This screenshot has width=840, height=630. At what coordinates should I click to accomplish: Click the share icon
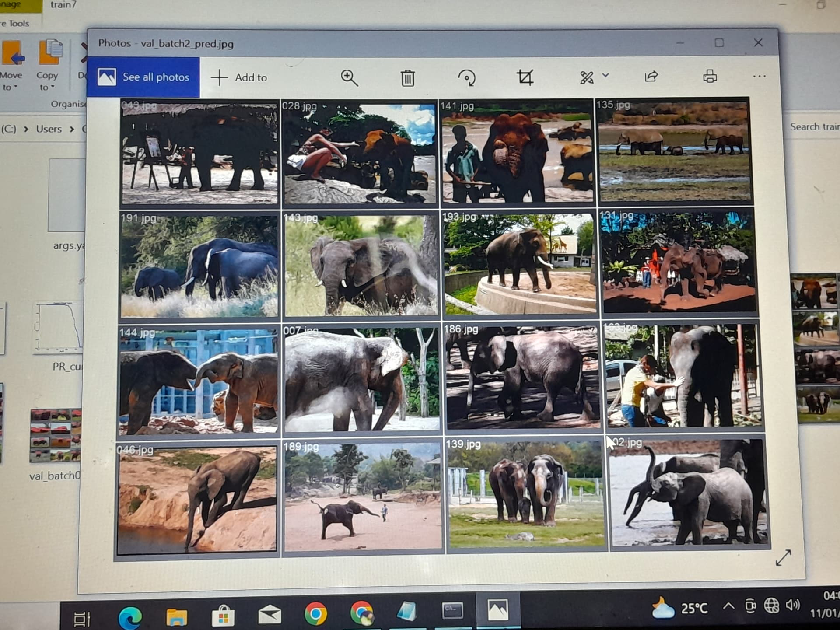point(651,77)
